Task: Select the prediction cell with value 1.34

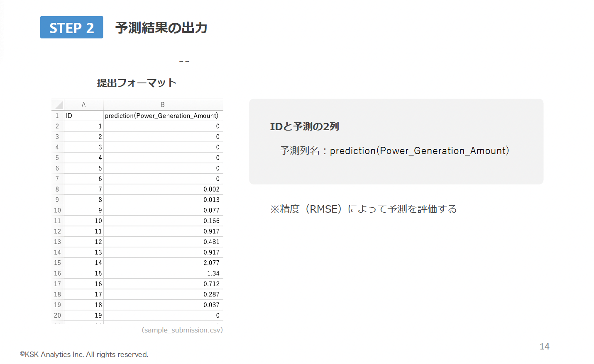Action: click(x=162, y=273)
